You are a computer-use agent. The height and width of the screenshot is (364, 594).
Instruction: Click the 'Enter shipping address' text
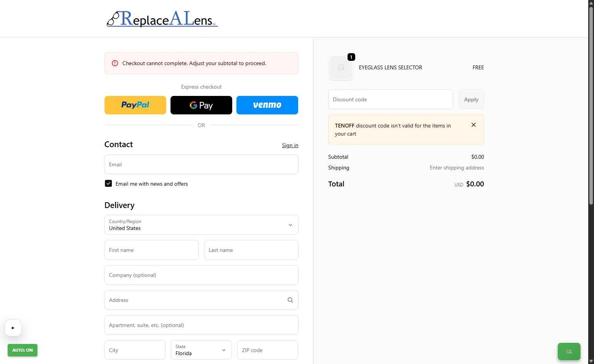457,168
